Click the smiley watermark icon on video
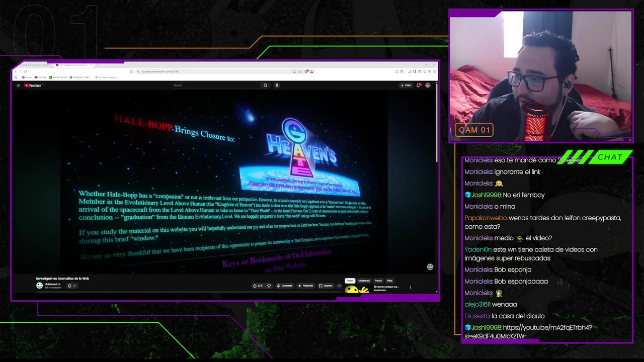The height and width of the screenshot is (362, 644). 430,266
